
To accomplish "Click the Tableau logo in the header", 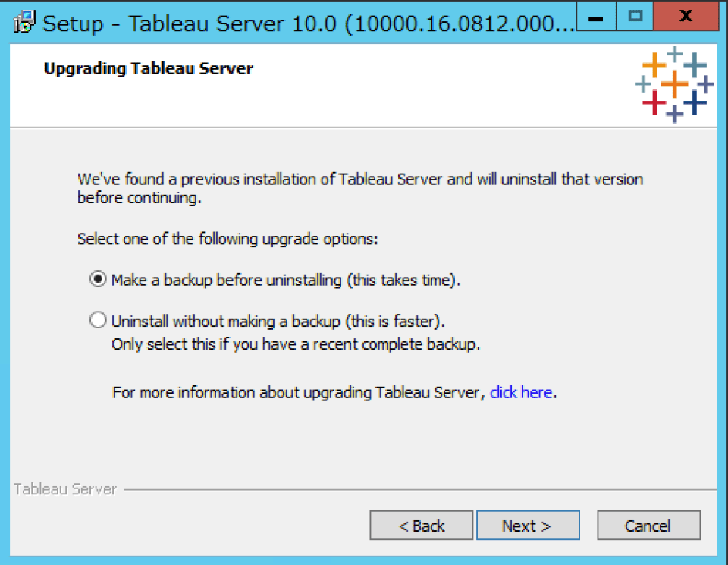I will tap(673, 83).
